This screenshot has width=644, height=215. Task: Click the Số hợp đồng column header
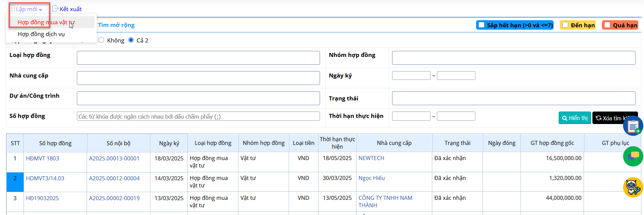coord(55,143)
